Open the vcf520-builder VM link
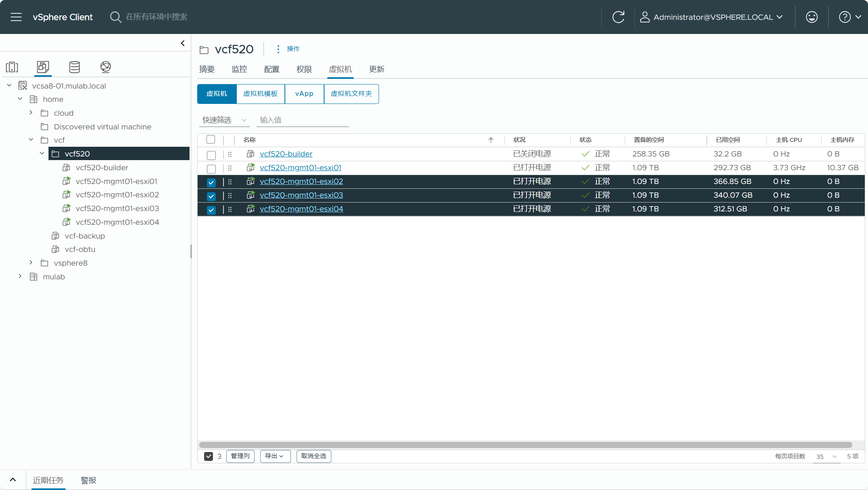Viewport: 868px width, 490px height. tap(286, 154)
